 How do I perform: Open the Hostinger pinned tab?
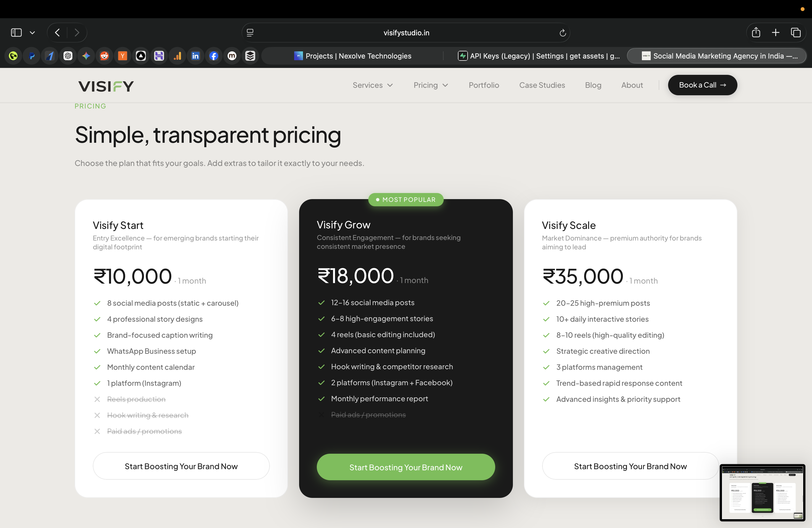pyautogui.click(x=159, y=56)
